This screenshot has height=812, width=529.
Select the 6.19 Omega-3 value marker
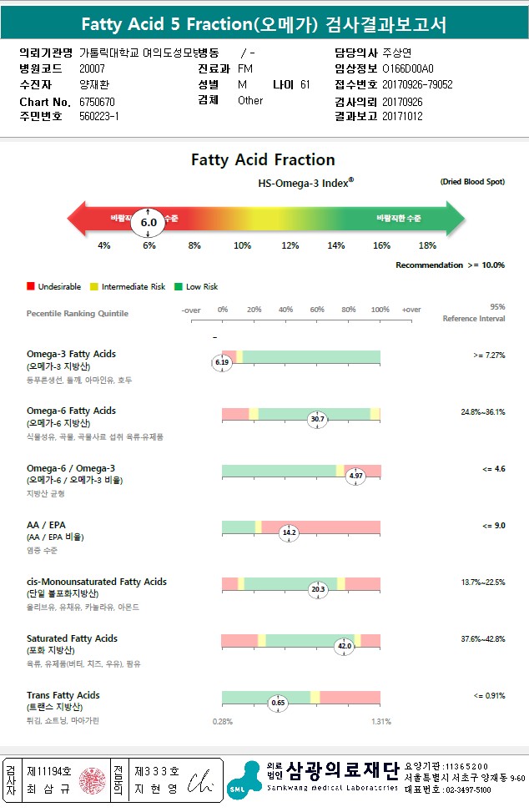(222, 362)
